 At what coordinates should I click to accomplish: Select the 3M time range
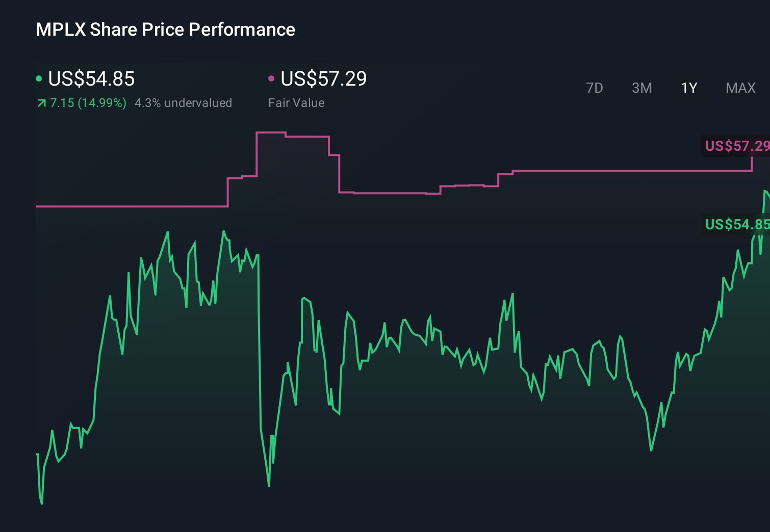(x=641, y=88)
